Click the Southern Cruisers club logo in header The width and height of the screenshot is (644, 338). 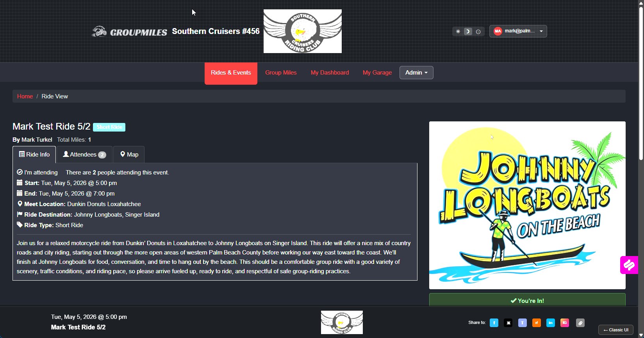pos(303,31)
